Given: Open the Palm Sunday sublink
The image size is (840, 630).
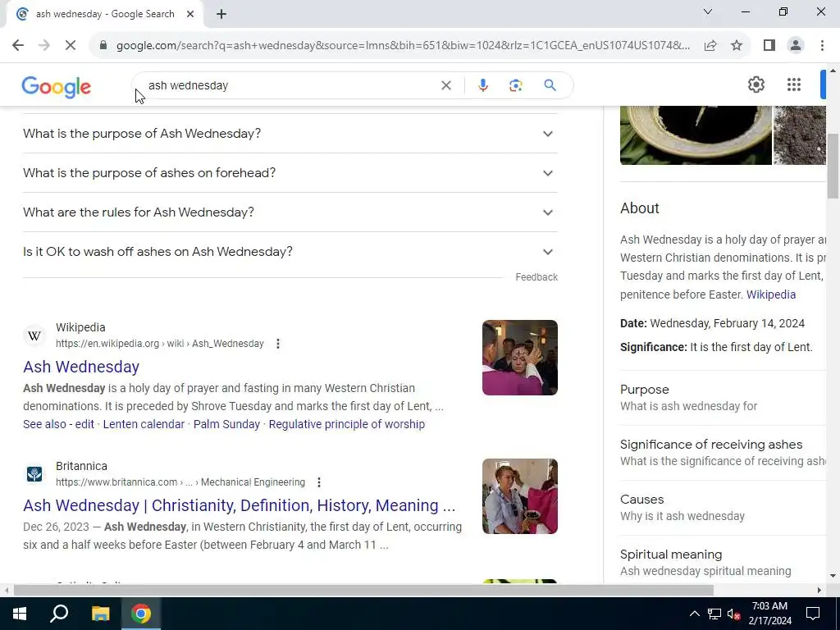Looking at the screenshot, I should [x=226, y=424].
